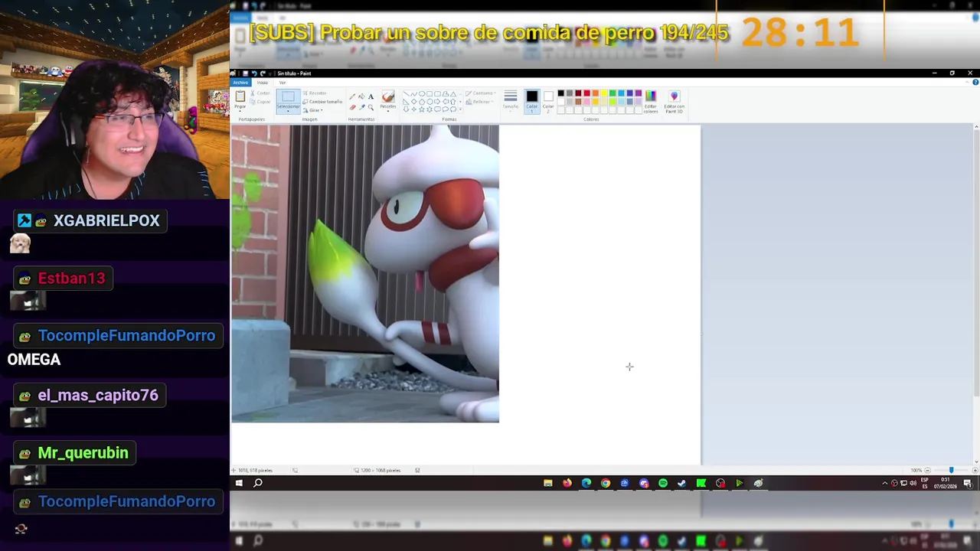980x551 pixels.
Task: Choose the Fill bucket tool
Action: (361, 96)
